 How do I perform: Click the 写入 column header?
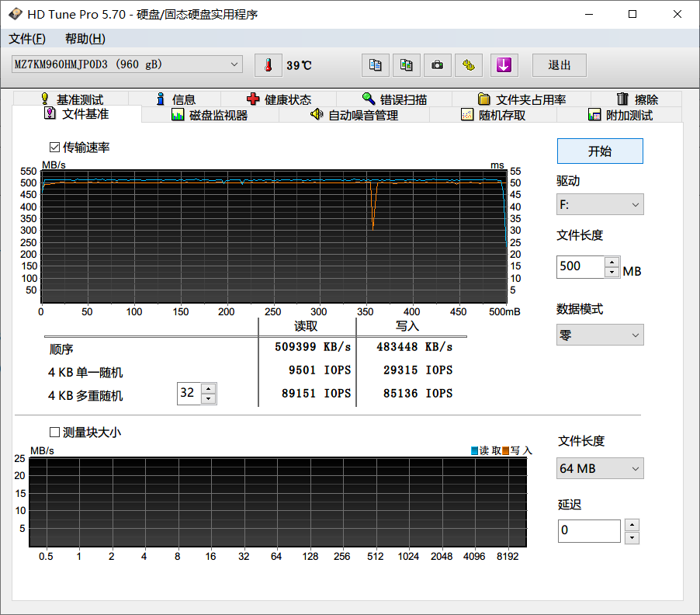(x=407, y=326)
